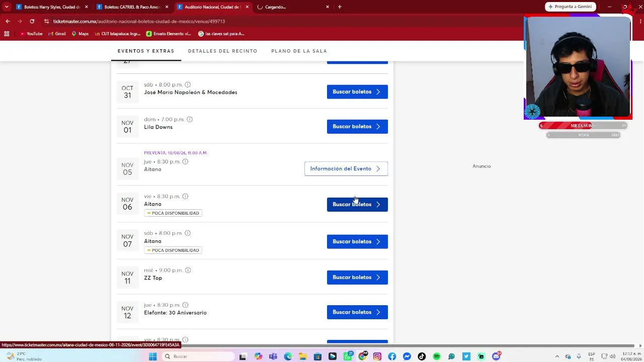Open Facebook from taskbar
This screenshot has width=644, height=362.
(392, 356)
